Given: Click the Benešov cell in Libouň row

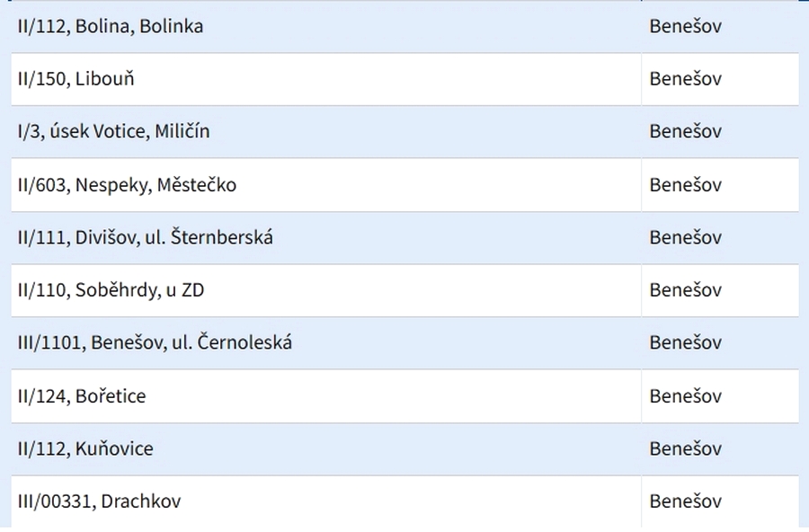Looking at the screenshot, I should tap(686, 79).
